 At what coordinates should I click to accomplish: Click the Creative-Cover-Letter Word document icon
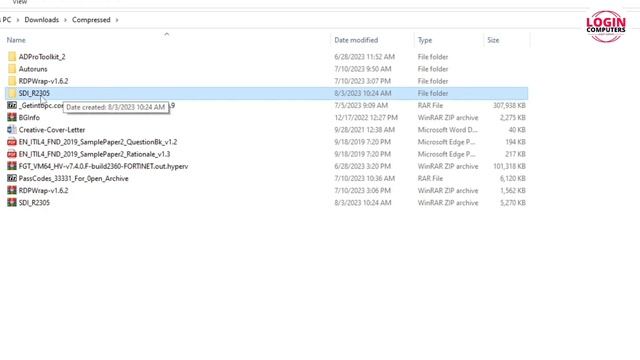(x=12, y=130)
